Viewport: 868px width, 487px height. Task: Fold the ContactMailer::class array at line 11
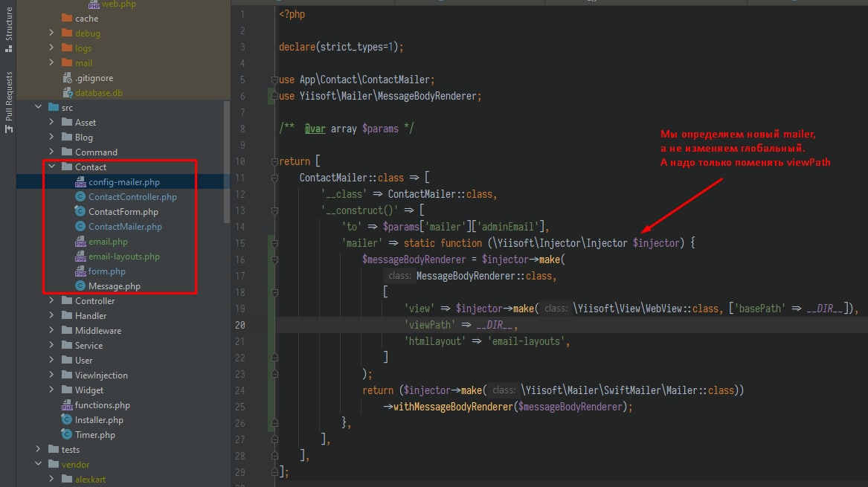pyautogui.click(x=274, y=178)
